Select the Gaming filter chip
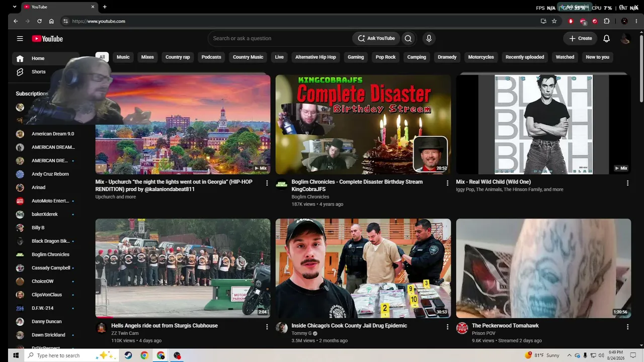This screenshot has height=362, width=644. coord(356,57)
